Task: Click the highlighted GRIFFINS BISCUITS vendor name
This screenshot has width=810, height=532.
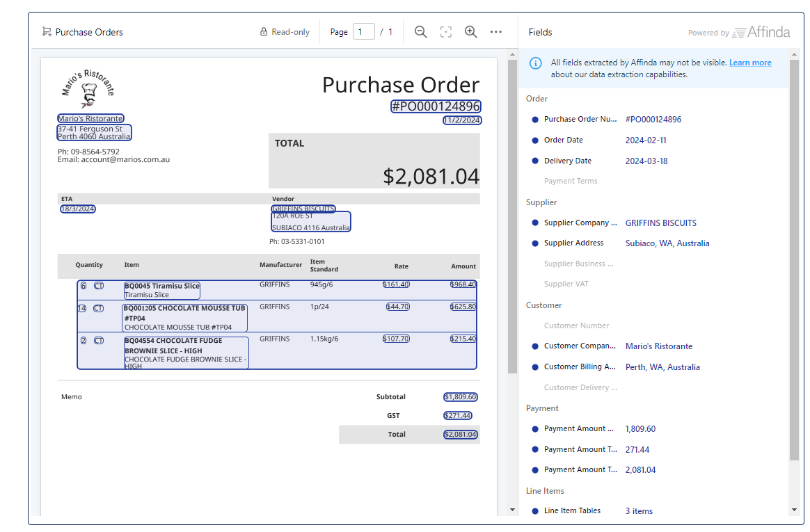Action: [303, 209]
